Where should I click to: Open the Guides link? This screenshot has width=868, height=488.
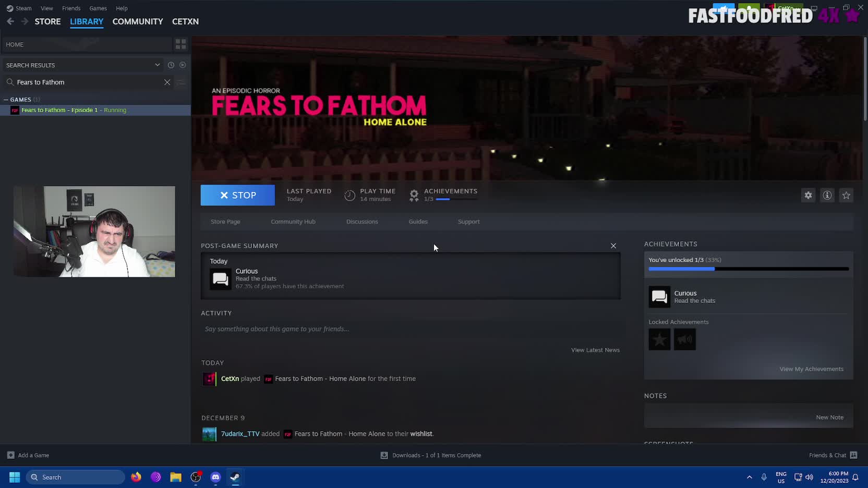418,222
